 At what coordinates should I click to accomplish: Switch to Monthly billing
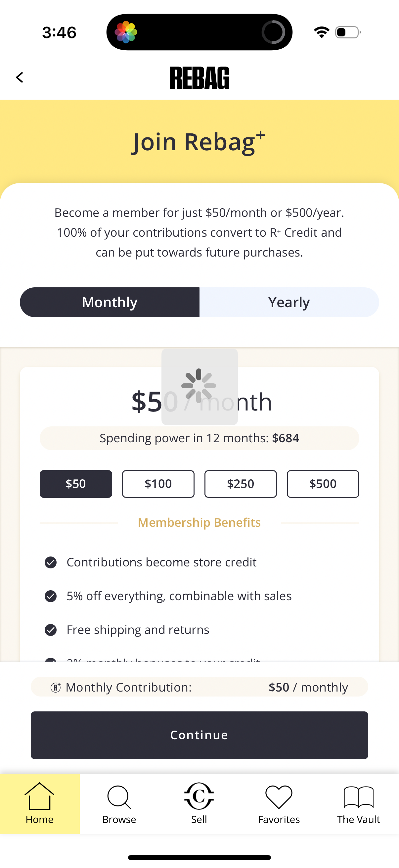[110, 302]
